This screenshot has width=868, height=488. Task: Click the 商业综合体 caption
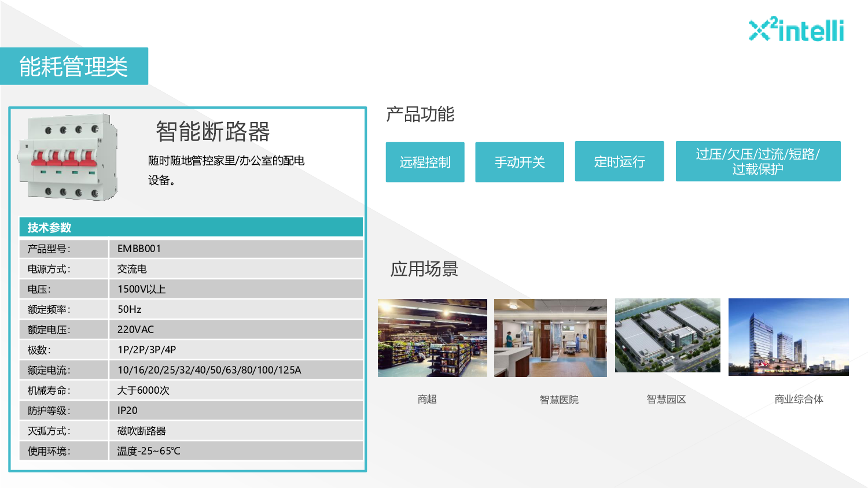(x=799, y=399)
